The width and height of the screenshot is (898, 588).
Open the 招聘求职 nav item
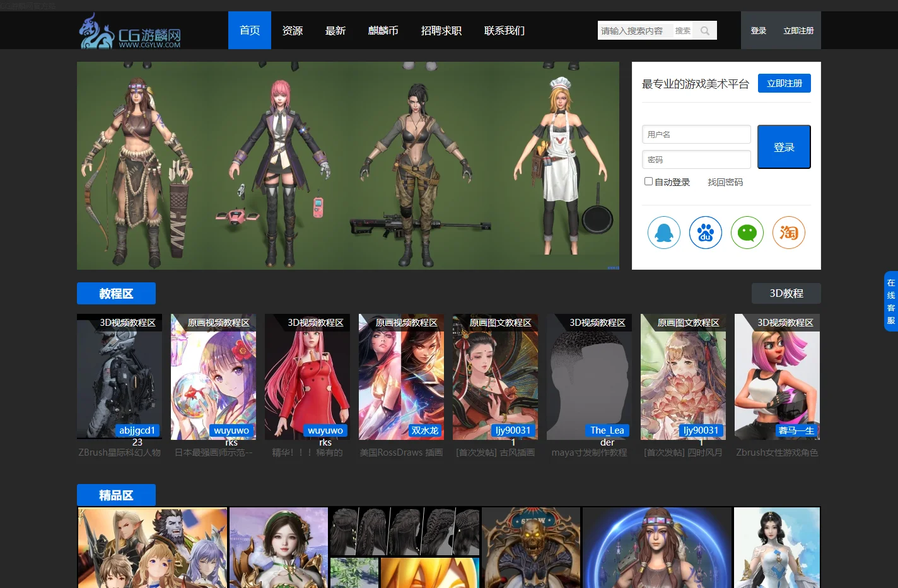[x=441, y=30]
